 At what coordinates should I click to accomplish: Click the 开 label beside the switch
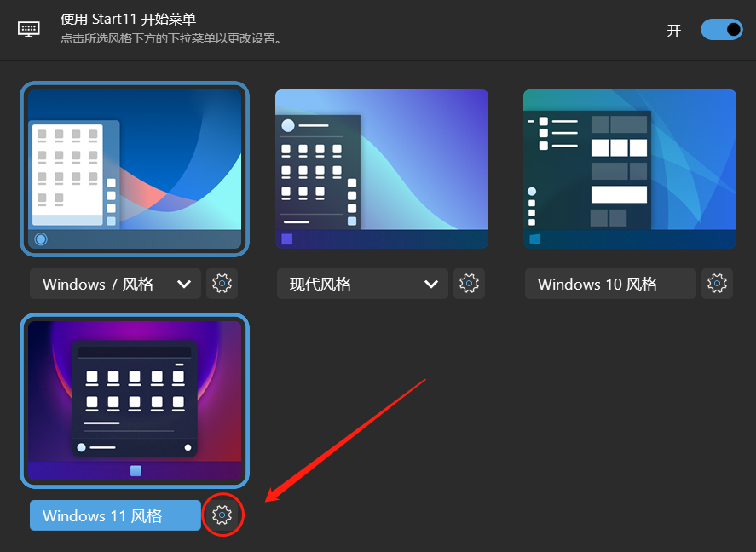click(673, 31)
